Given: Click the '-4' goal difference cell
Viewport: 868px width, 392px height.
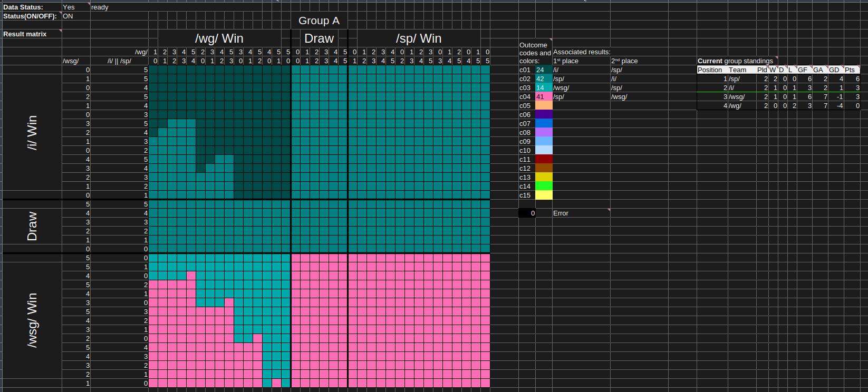Looking at the screenshot, I should [x=840, y=105].
